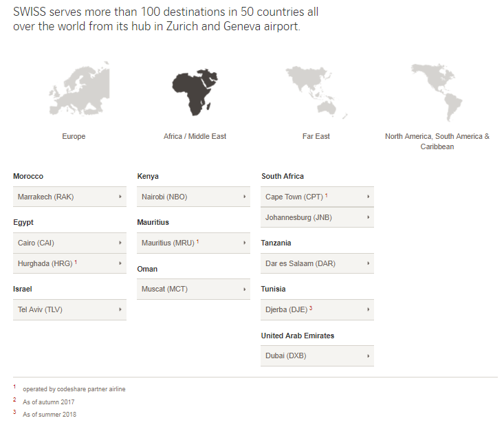Open the Dar es Salaam (DAR) destination

[x=317, y=263]
